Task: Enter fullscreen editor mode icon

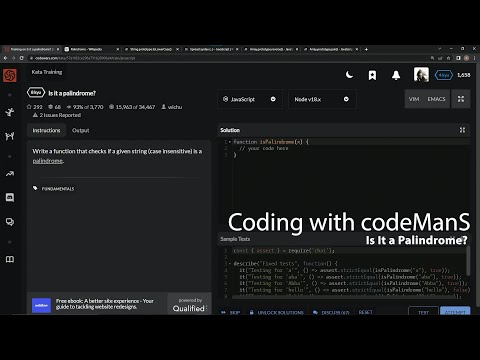Action: pos(461,99)
